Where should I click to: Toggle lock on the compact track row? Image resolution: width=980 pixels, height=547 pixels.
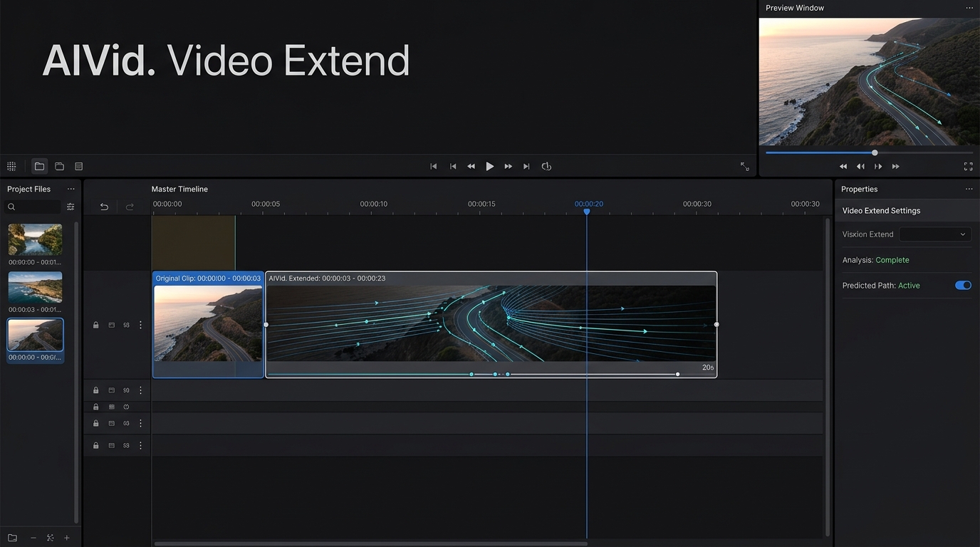click(96, 407)
